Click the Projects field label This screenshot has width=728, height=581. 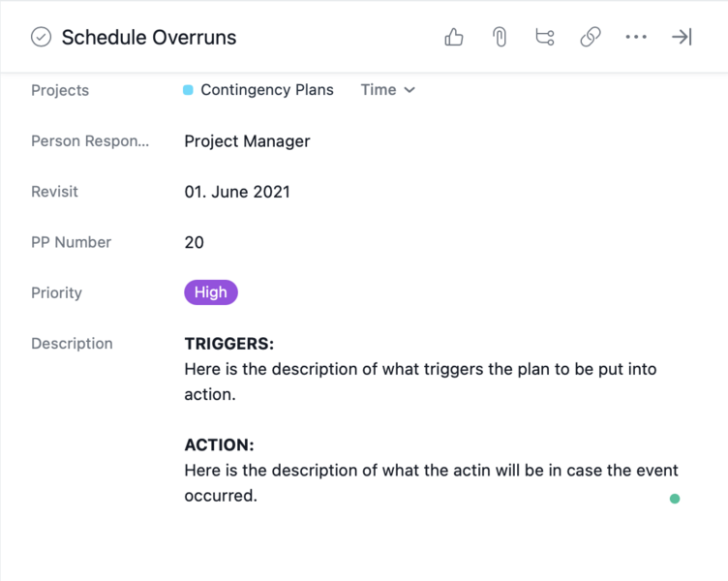(60, 90)
